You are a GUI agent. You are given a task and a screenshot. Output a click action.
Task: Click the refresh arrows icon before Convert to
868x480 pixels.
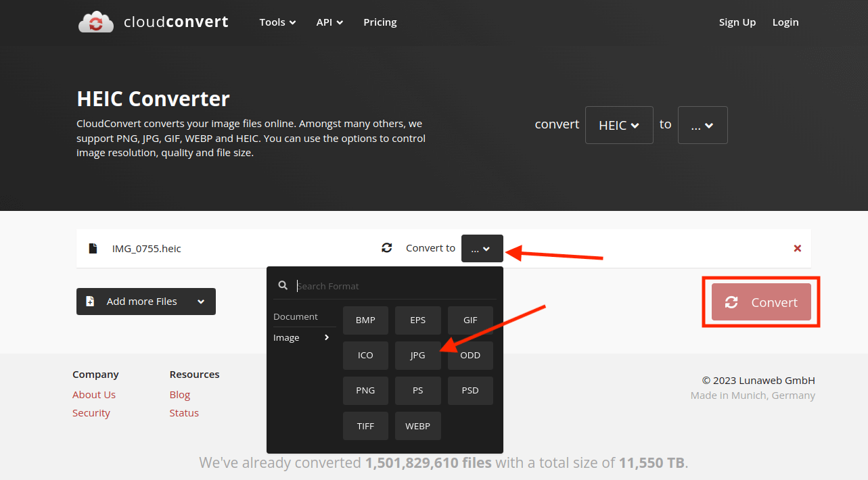coord(387,248)
